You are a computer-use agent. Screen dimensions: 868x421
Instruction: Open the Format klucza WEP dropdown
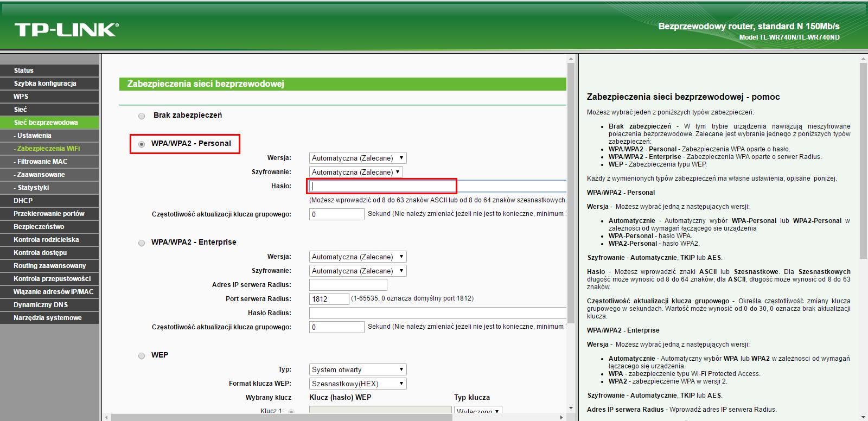(358, 384)
